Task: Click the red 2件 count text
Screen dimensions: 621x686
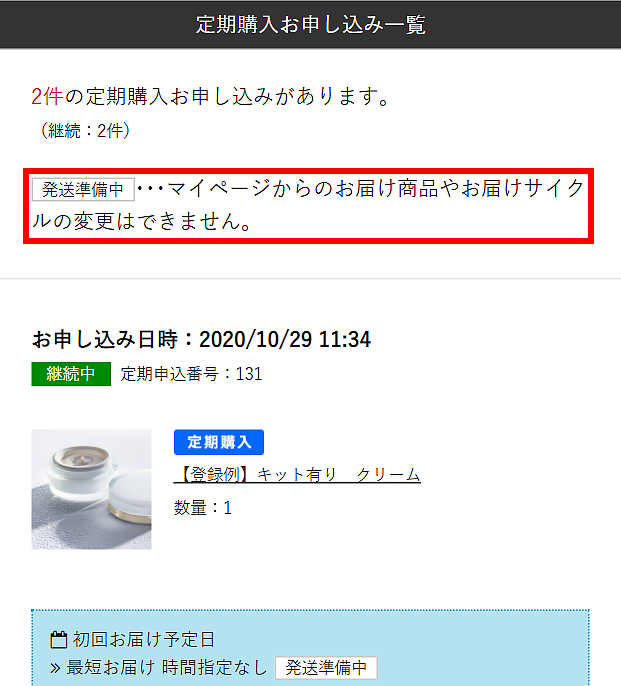Action: [x=47, y=96]
